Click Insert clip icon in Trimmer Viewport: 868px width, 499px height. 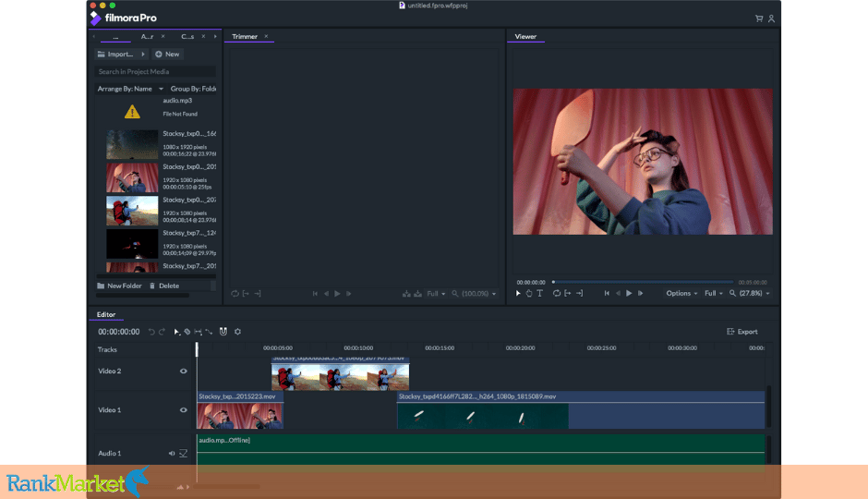pos(406,294)
